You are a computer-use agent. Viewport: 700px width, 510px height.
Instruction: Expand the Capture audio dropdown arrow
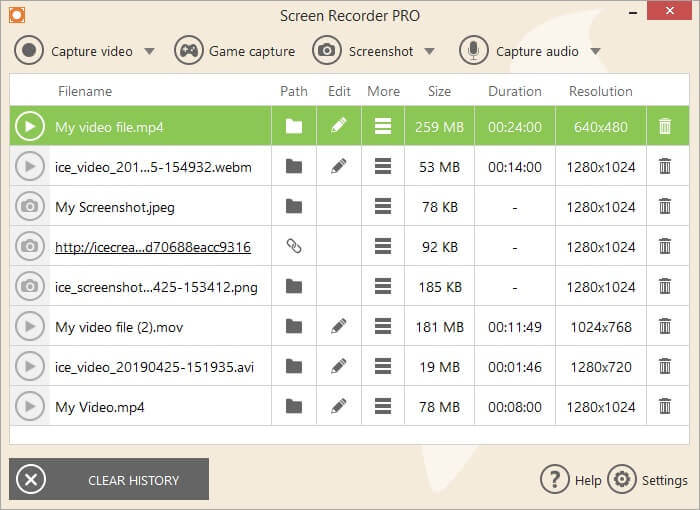click(595, 51)
